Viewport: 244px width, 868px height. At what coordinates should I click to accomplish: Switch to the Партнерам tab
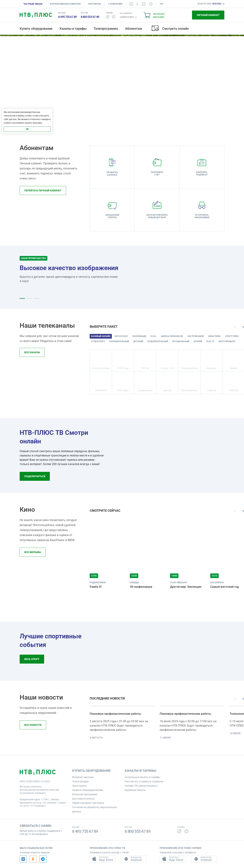pos(94,4)
